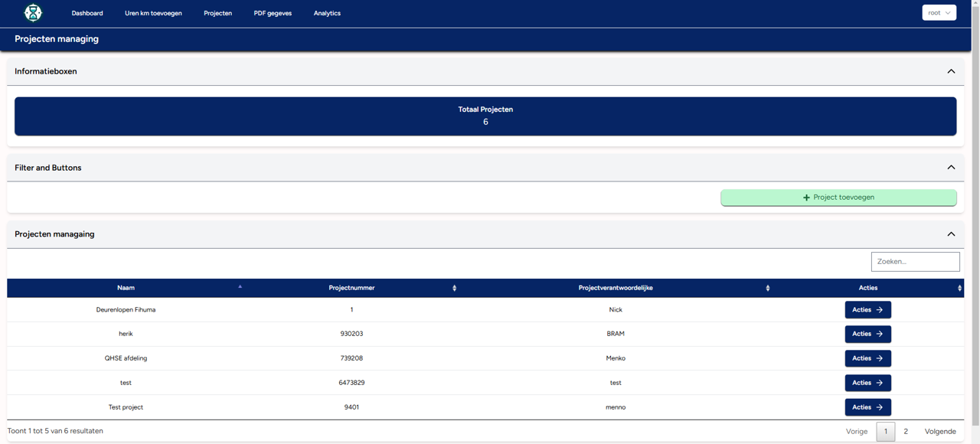Click project number 930203
Screen dimensions: 980x444
click(351, 334)
